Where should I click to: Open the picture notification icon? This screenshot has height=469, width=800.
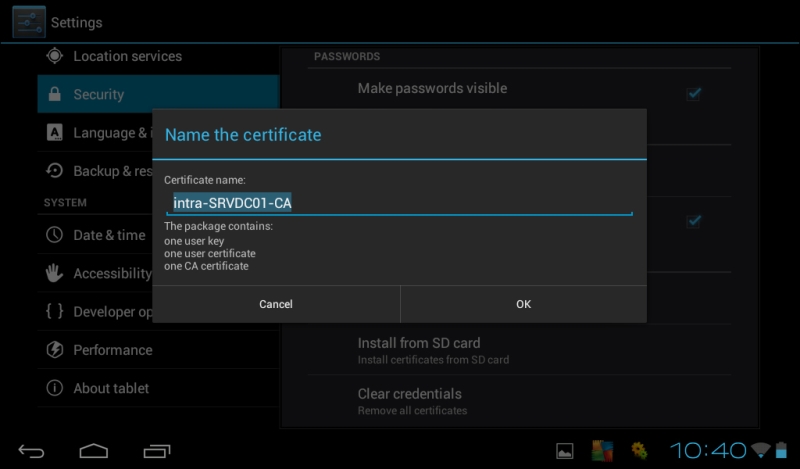(x=564, y=451)
